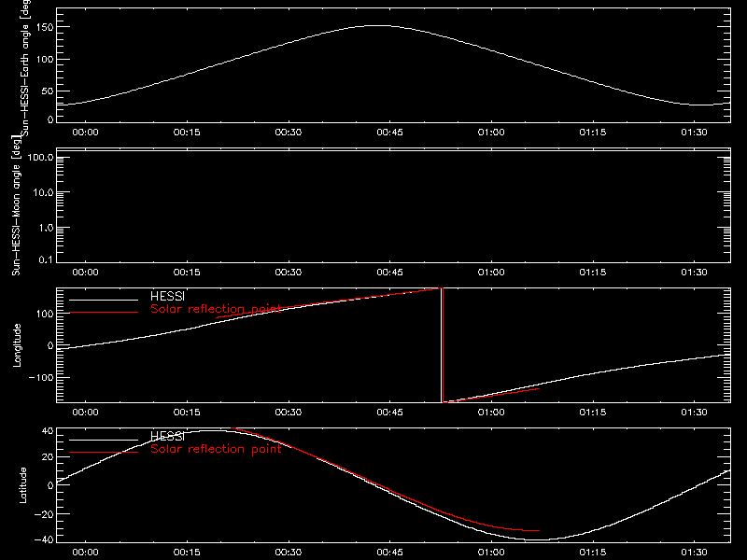This screenshot has width=747, height=560.
Task: Click the 20 tick on Latitude axis
Action: (x=48, y=456)
